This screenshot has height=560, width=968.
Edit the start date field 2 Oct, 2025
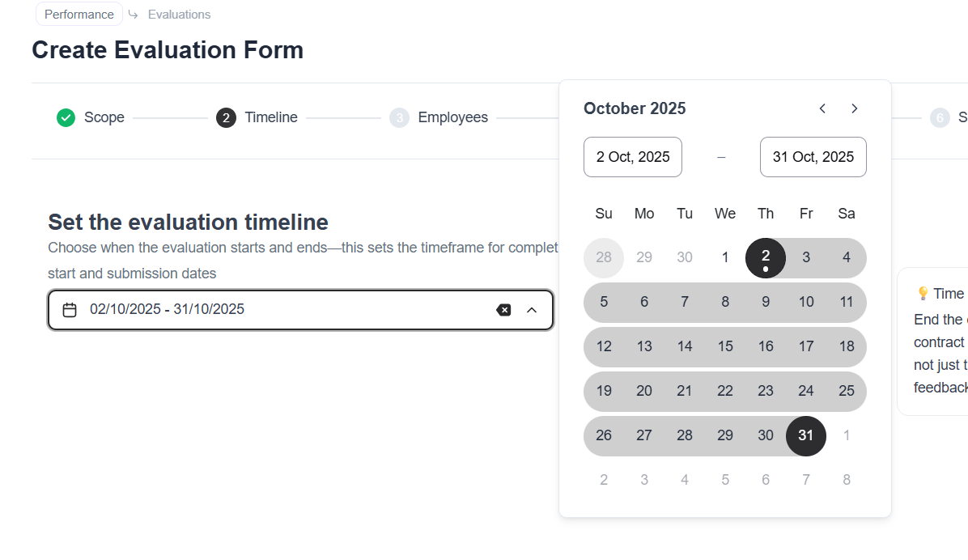pos(633,157)
